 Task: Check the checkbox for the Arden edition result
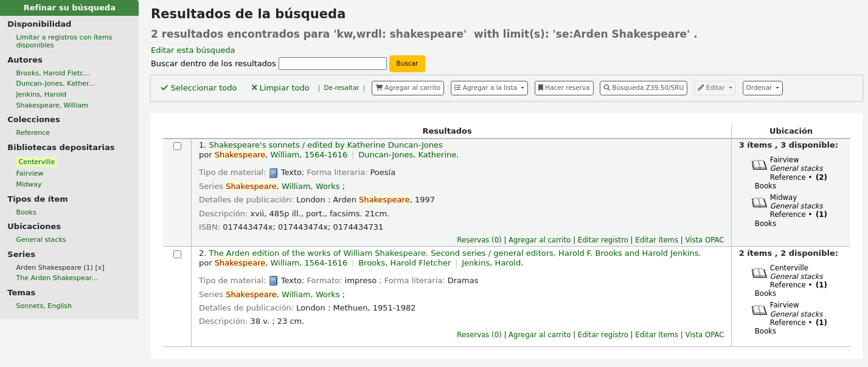tap(177, 254)
